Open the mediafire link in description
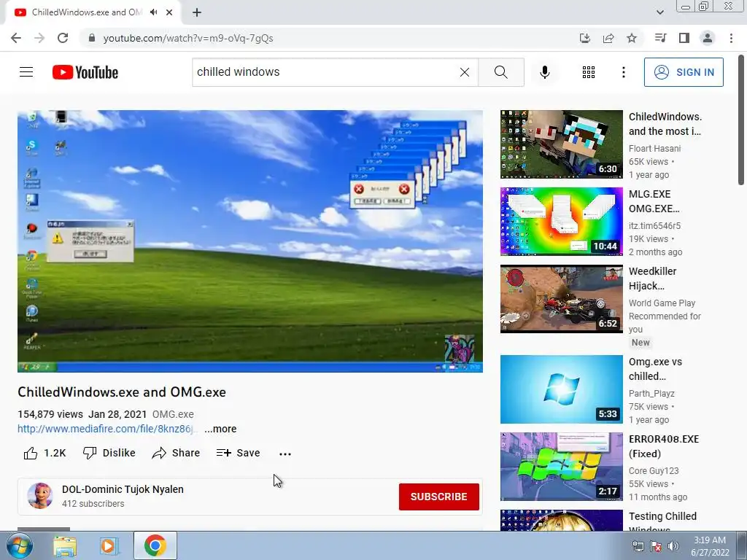 point(107,429)
